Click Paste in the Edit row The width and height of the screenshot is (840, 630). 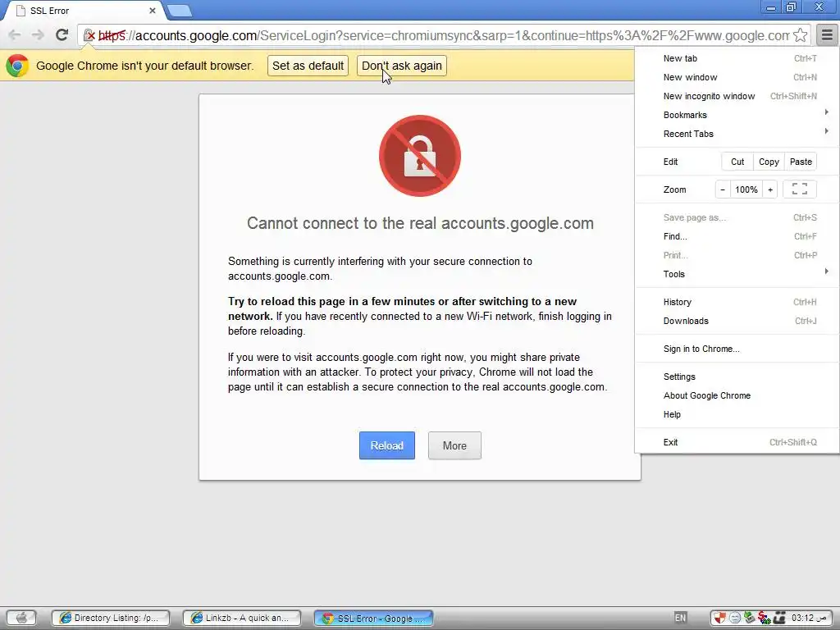801,162
